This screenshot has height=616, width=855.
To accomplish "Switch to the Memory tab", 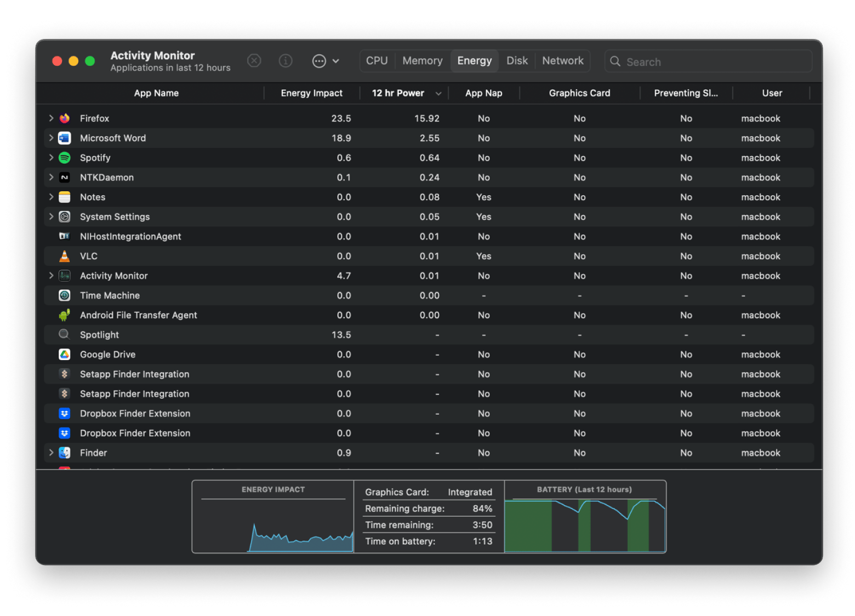I will point(422,61).
